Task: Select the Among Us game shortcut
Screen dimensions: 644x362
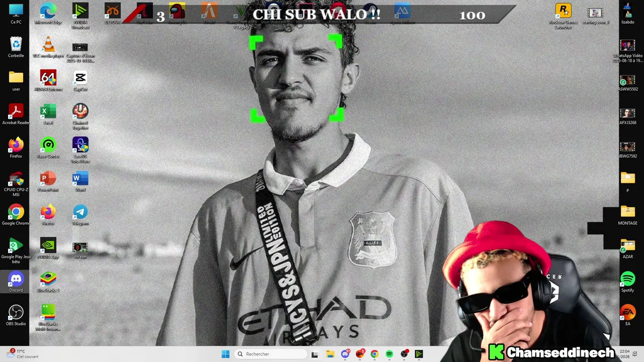Action: (x=177, y=14)
